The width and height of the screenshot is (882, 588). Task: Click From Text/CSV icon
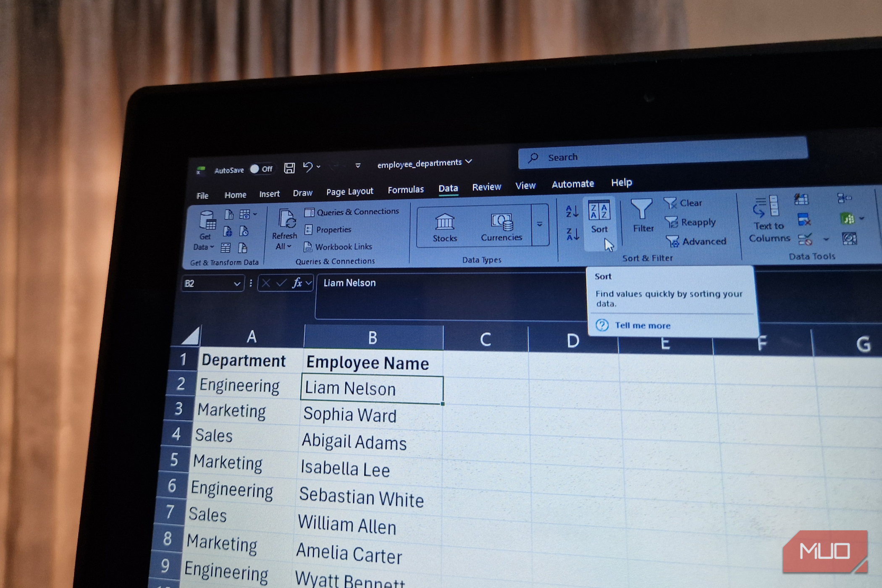229,215
